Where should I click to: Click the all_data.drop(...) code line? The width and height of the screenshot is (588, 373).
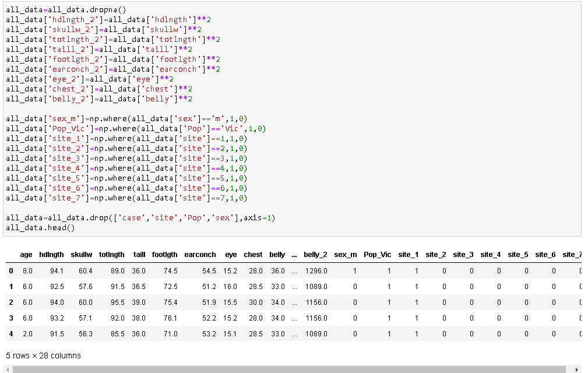(x=140, y=218)
